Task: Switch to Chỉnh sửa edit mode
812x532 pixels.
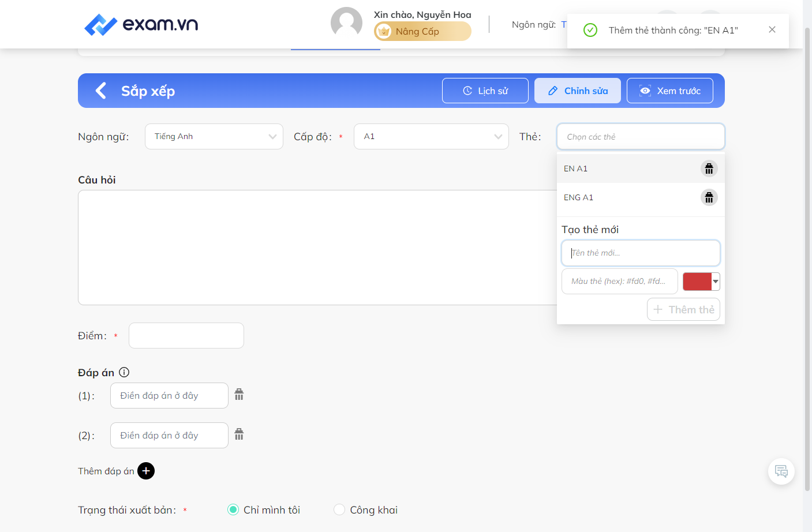Action: click(x=578, y=91)
